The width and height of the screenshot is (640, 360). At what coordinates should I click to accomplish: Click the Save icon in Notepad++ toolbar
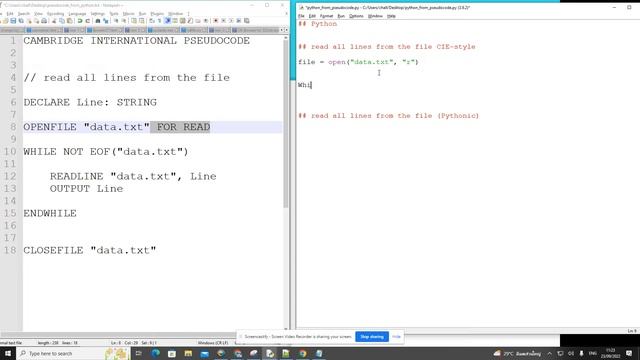(13, 21)
